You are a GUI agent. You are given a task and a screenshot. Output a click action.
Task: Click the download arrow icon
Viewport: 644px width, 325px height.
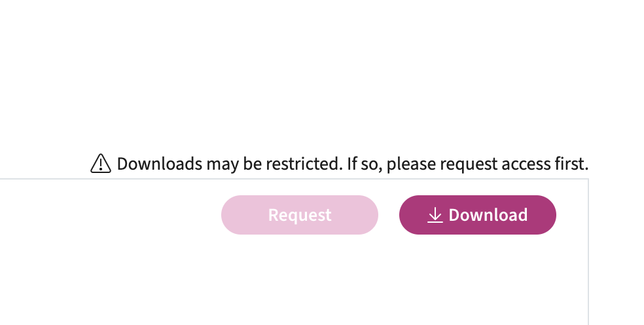click(435, 215)
